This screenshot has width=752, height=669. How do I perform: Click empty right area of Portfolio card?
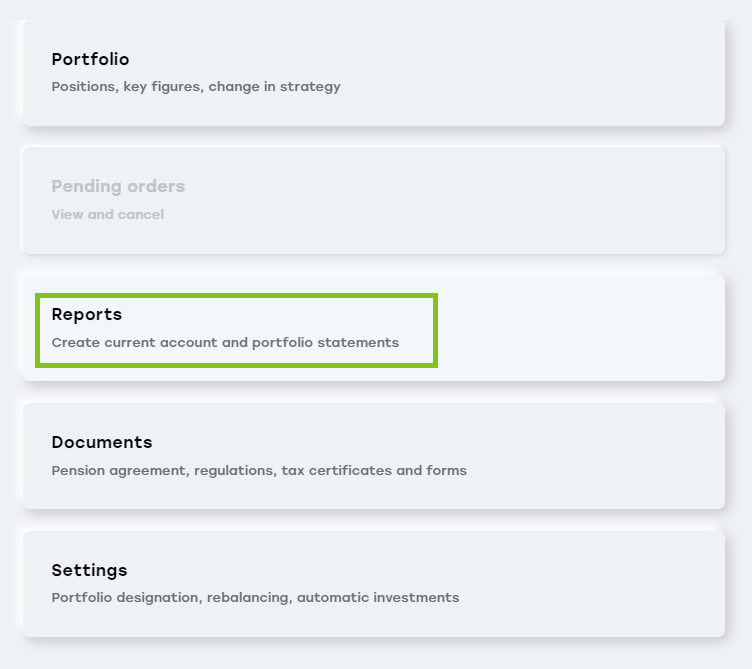[600, 72]
